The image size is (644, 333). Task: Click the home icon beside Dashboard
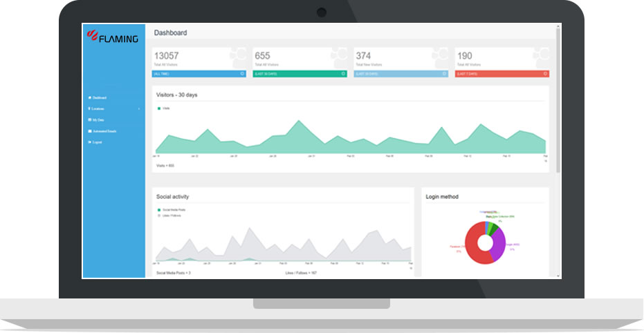tap(89, 97)
